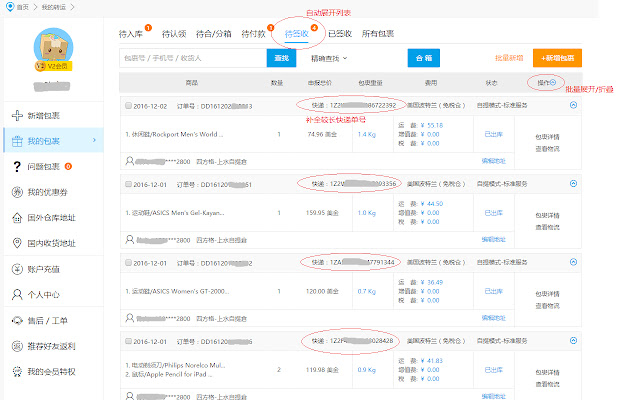Viewport: 640px width, 400px height.
Task: Click the person icon for 个人中心
Action: [x=17, y=295]
